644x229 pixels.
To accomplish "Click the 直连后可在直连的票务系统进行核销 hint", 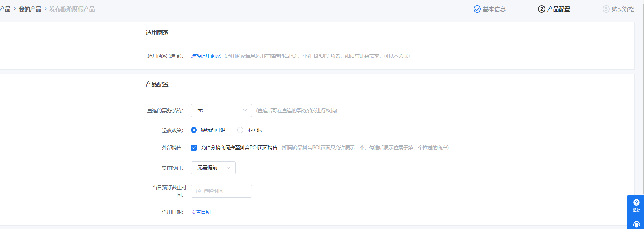I will click(297, 111).
